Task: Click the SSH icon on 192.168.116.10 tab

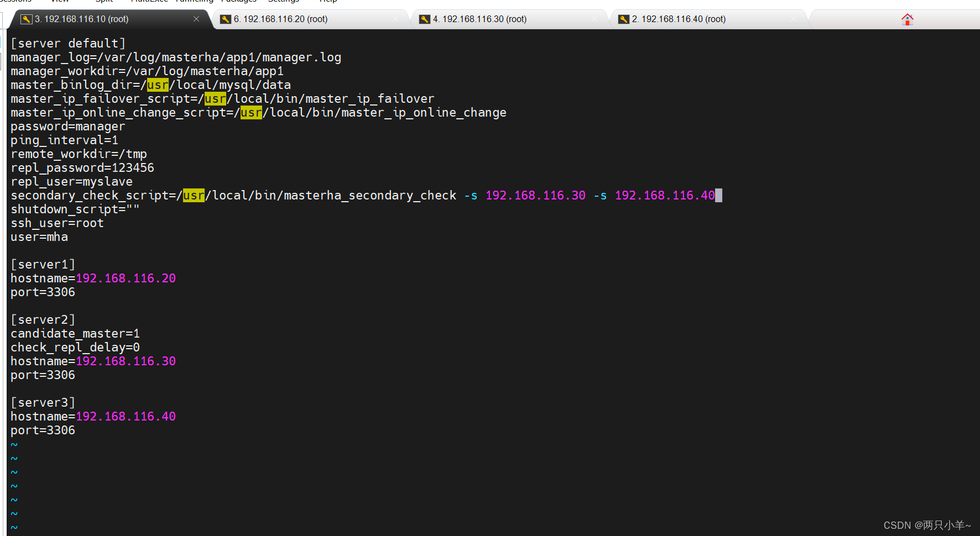Action: [x=26, y=19]
